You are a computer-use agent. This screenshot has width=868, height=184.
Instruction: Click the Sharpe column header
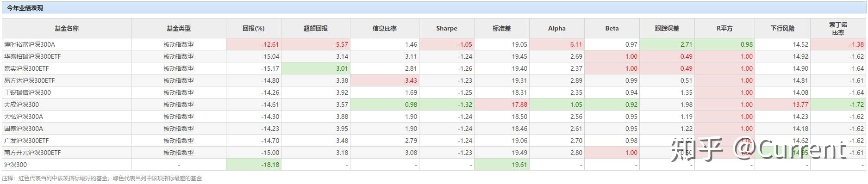[447, 28]
